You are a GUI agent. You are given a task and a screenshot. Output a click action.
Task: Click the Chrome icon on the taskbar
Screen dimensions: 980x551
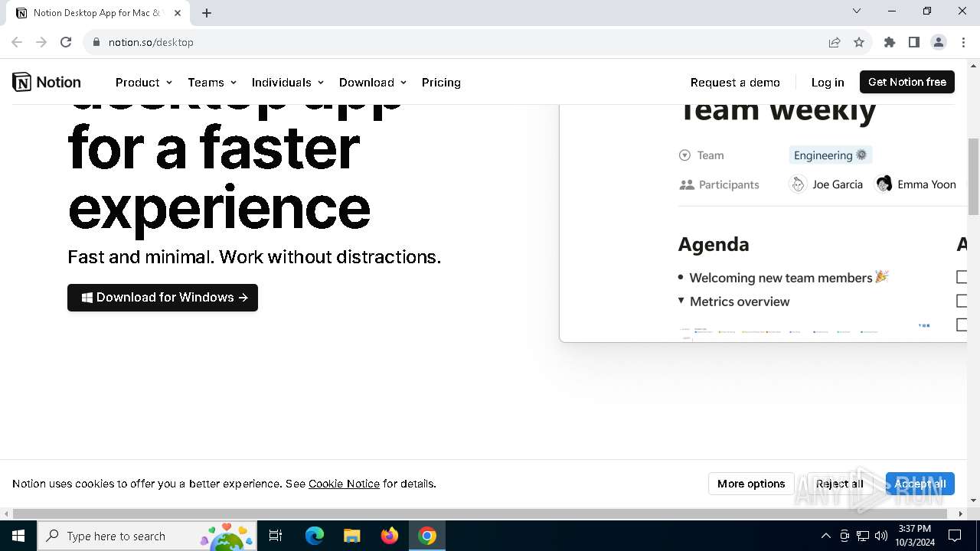427,536
